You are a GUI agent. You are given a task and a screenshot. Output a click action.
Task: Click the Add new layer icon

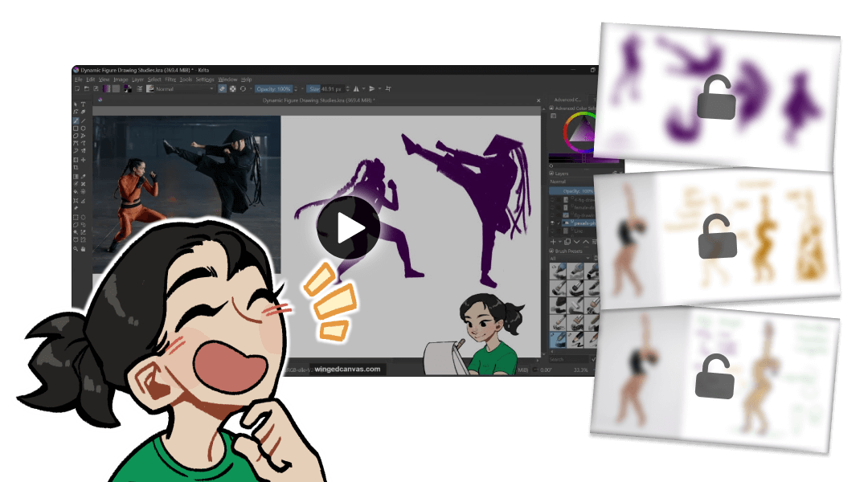pos(553,242)
